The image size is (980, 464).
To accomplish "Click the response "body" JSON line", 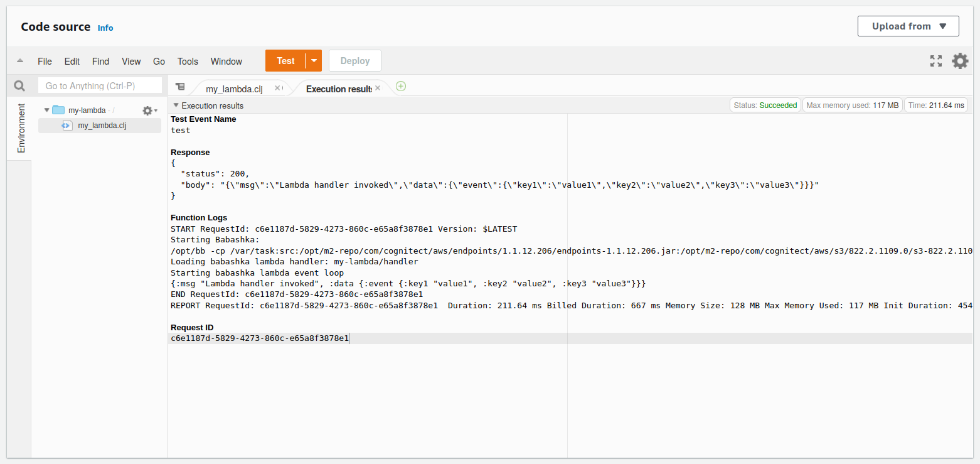I will click(500, 185).
